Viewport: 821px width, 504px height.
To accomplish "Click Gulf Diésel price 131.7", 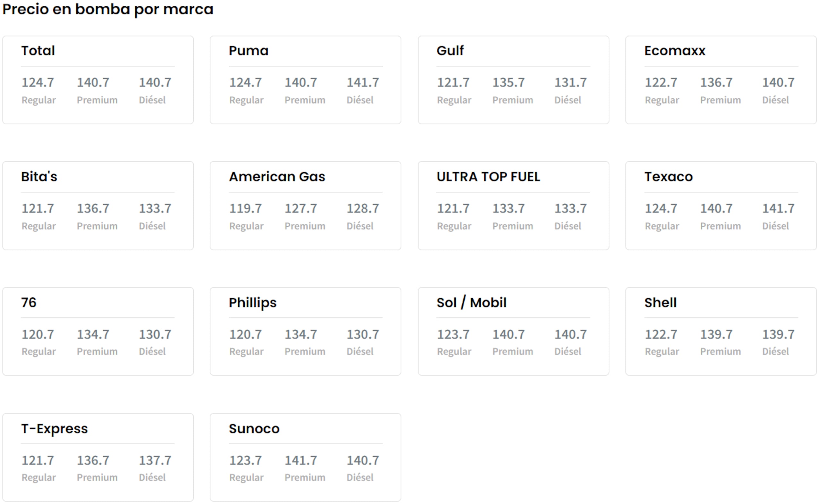I will point(571,83).
